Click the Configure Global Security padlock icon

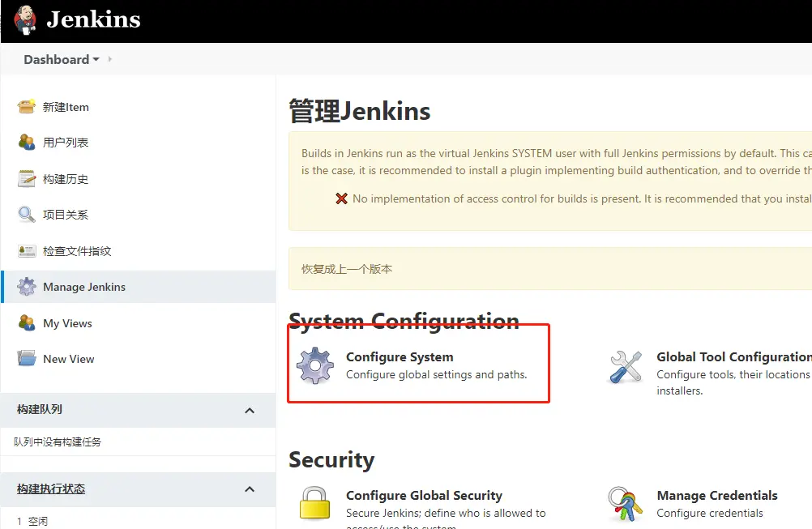[315, 503]
